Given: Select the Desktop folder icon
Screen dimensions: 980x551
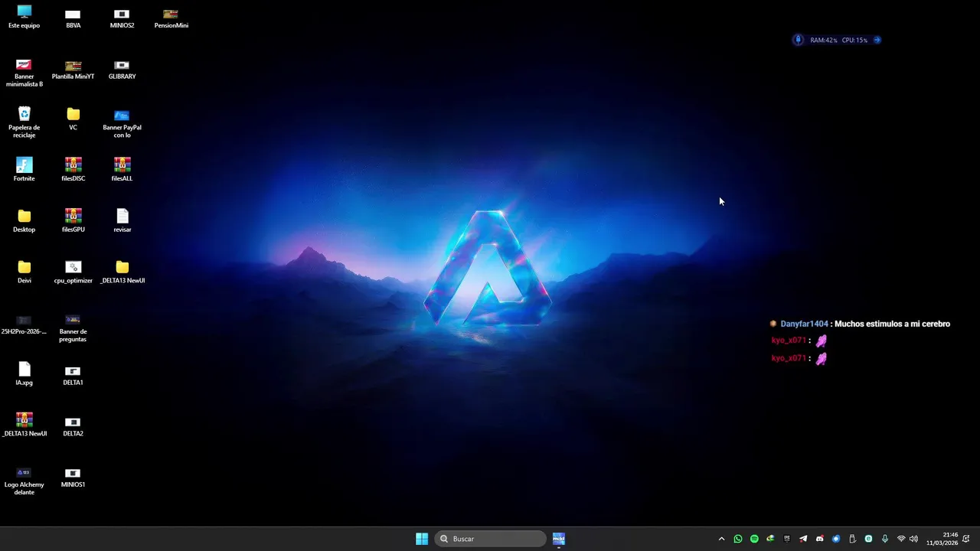Looking at the screenshot, I should (24, 221).
